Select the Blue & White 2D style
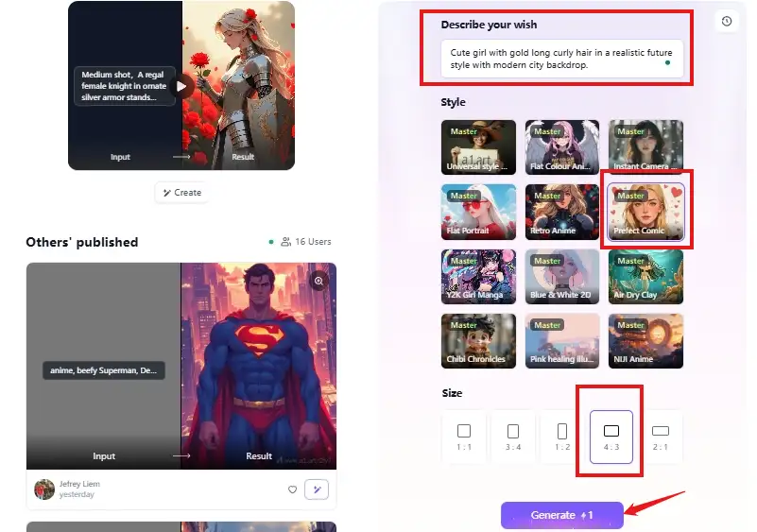757x532 pixels. (x=562, y=277)
